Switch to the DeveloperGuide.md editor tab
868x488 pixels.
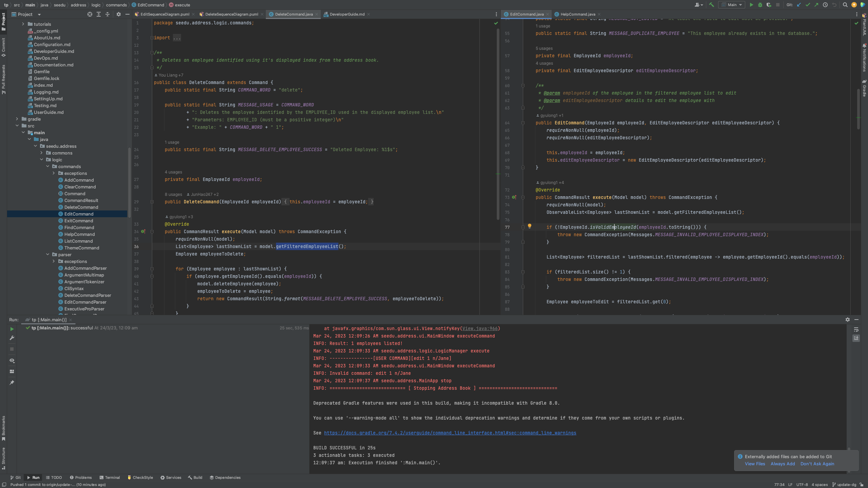(x=347, y=14)
